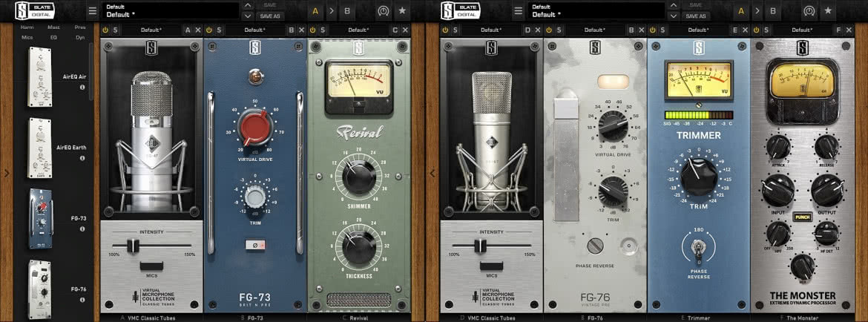Image resolution: width=868 pixels, height=322 pixels.
Task: Click the red FG-73 Virtual Drive knob
Action: click(255, 128)
